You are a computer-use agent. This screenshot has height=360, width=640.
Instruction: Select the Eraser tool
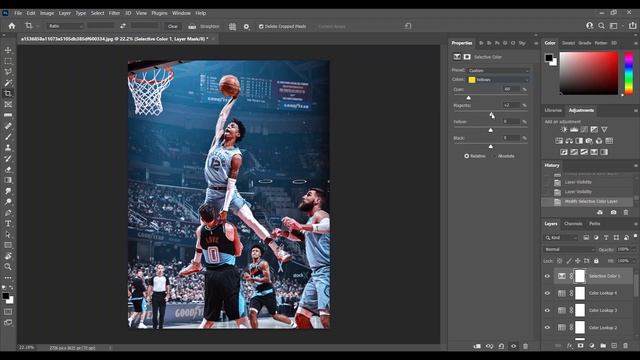click(x=8, y=169)
